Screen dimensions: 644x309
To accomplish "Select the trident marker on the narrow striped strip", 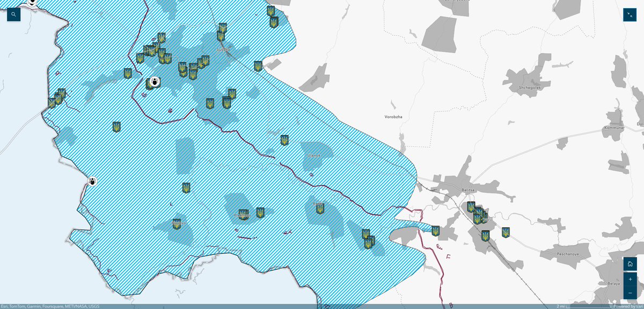I will (436, 231).
